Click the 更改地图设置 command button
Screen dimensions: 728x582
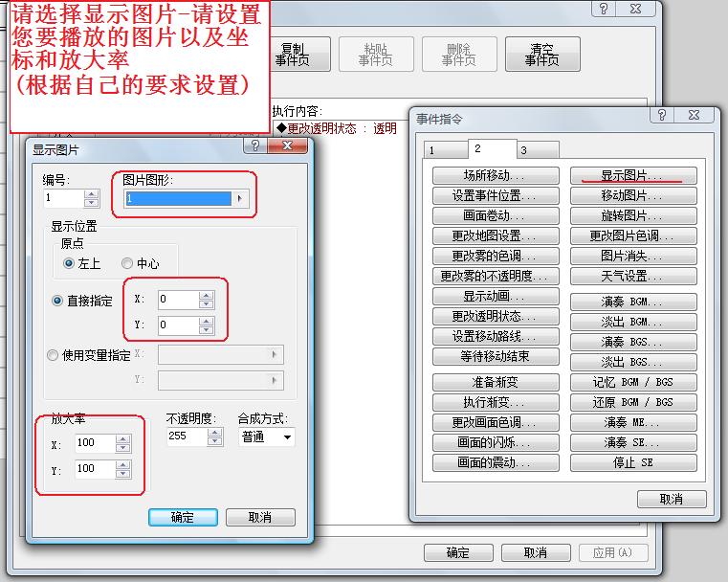point(496,235)
